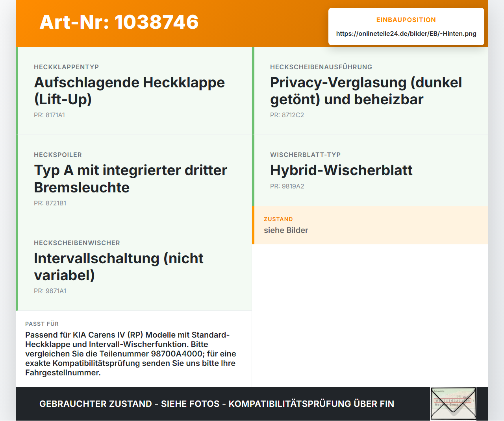Click Privacy-Verglasung (dunkel getönt) und beheizbar text
This screenshot has height=421, width=504.
(x=366, y=91)
